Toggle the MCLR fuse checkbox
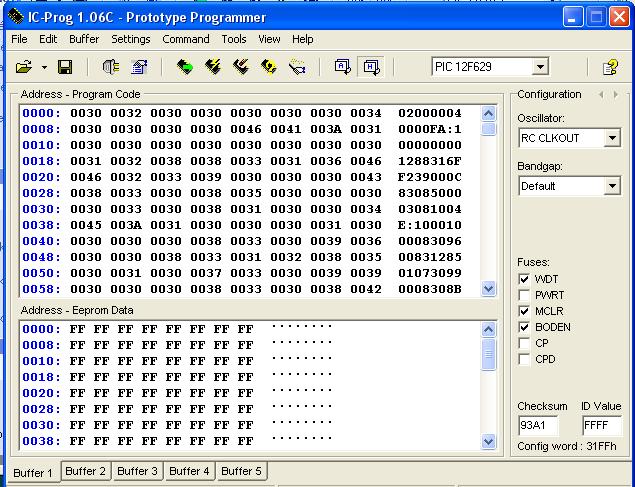635x487 pixels. pos(524,311)
